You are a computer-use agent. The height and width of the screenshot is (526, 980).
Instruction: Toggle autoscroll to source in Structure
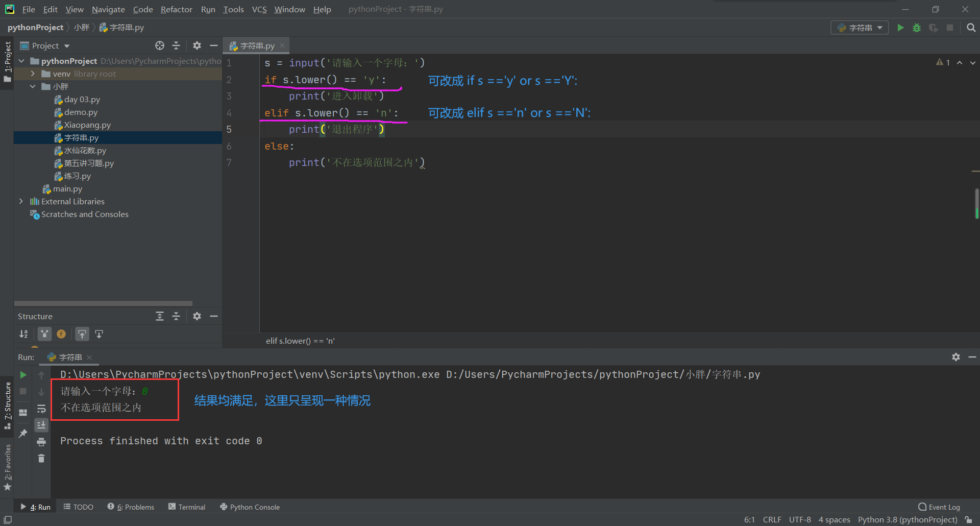point(82,334)
